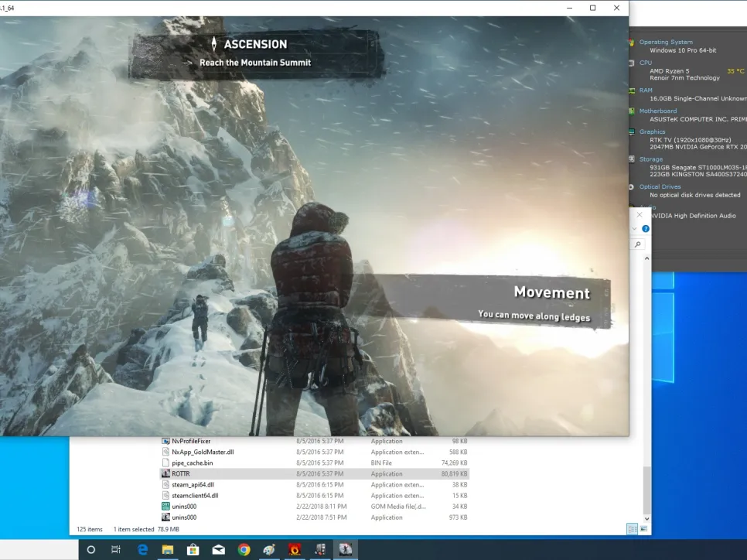The height and width of the screenshot is (560, 747).
Task: Select the steam_api64.dll file name
Action: click(193, 485)
